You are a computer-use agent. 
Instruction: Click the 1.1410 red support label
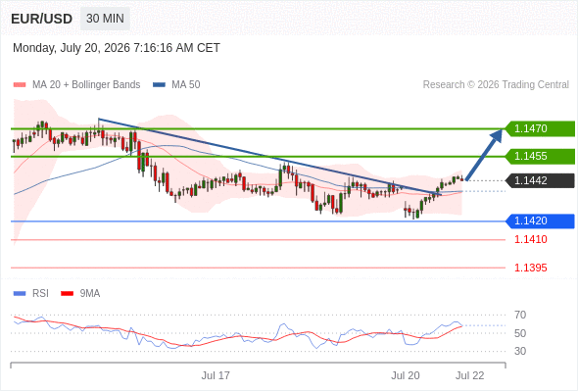[530, 240]
